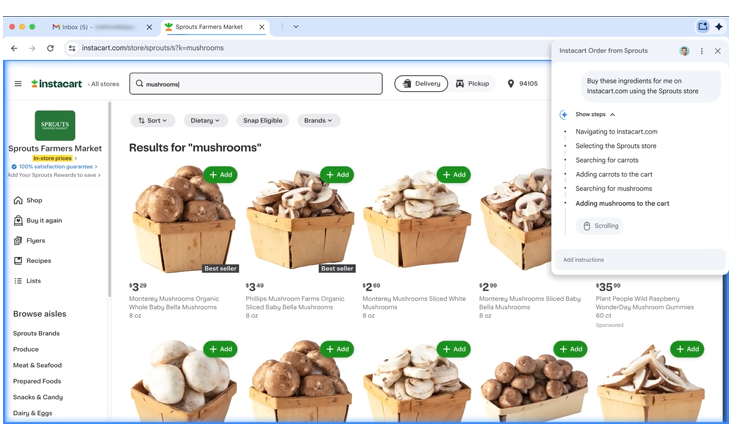Viewport: 739px width, 433px height.
Task: Click the 'Adding carrots to the cart' step
Action: click(614, 175)
